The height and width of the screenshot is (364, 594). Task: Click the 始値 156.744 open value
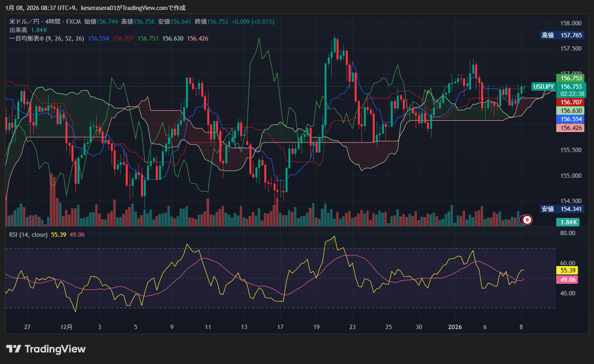[102, 21]
